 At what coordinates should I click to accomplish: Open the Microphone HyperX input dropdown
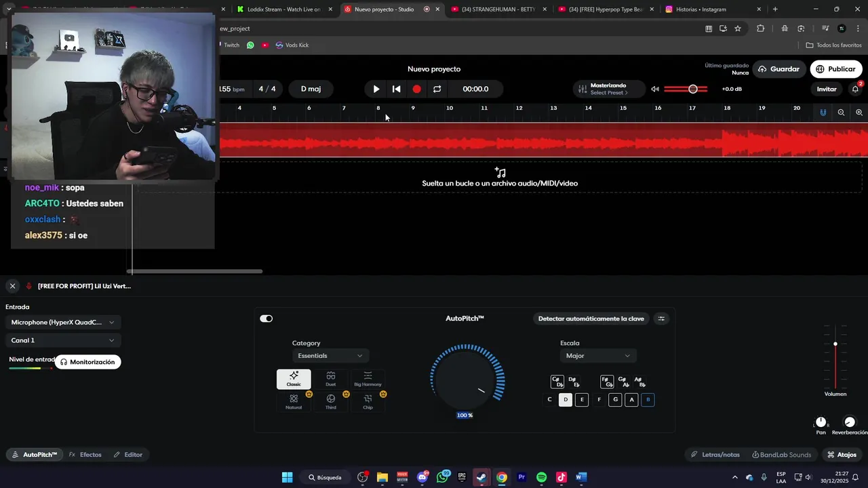pos(63,323)
